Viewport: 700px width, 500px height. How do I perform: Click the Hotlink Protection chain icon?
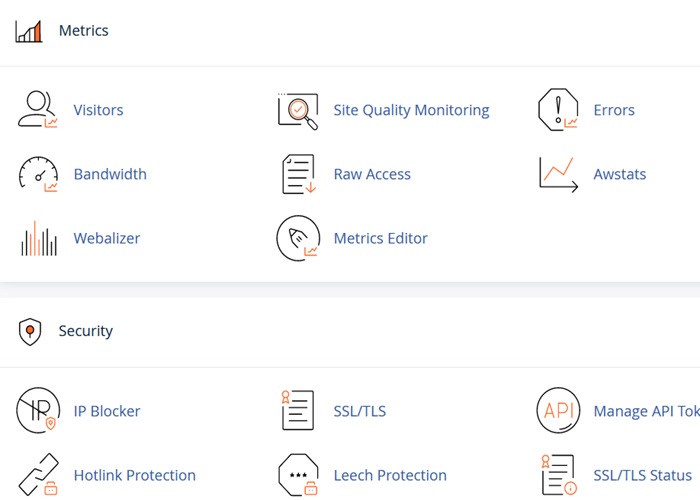point(38,475)
